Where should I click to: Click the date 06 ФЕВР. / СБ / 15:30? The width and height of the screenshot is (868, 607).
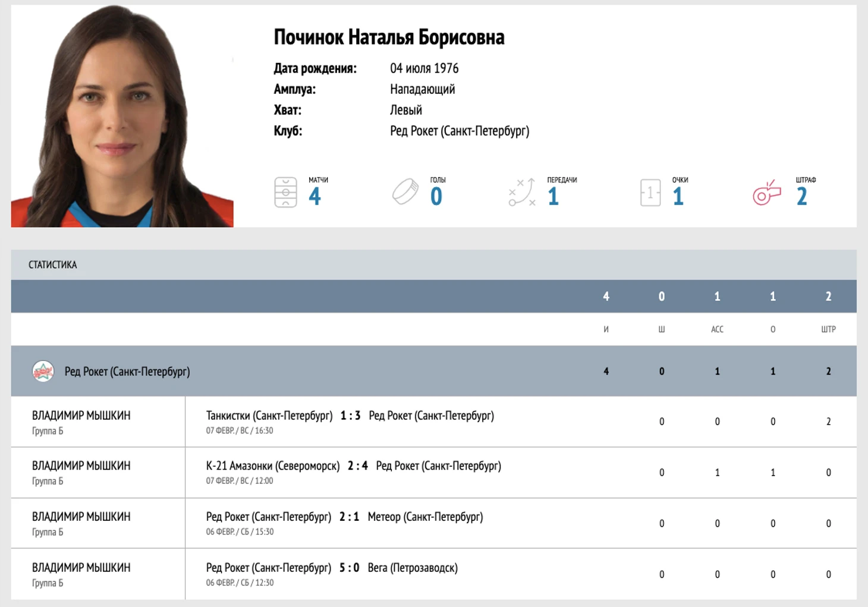[x=240, y=532]
